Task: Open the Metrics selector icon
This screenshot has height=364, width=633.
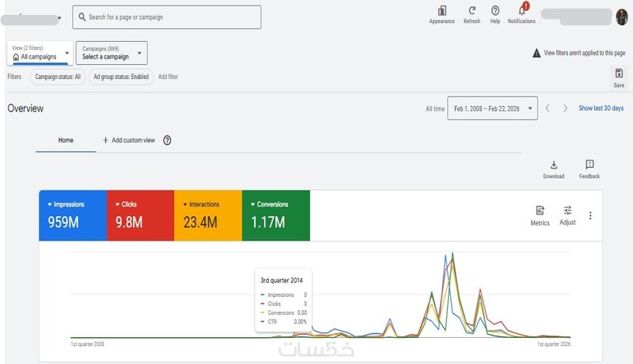Action: click(x=540, y=210)
